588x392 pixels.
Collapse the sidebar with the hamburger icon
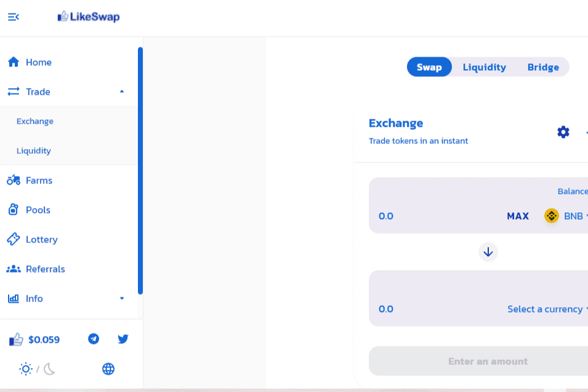coord(13,17)
